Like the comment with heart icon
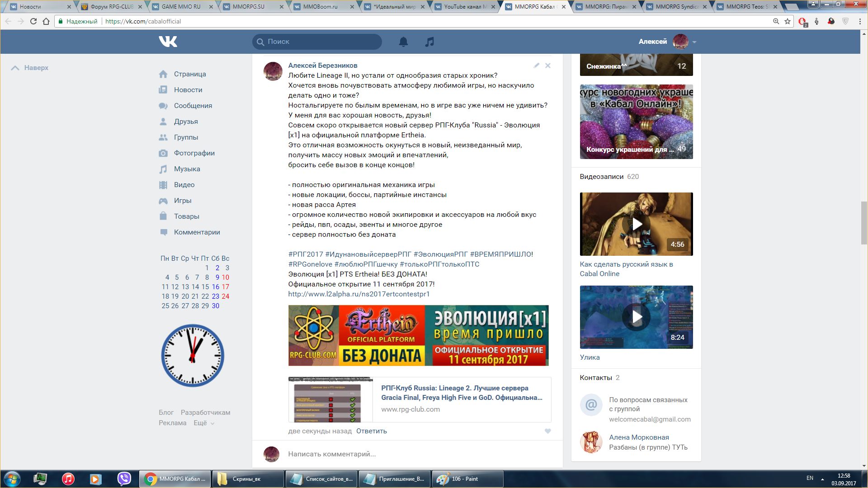 pos(547,431)
